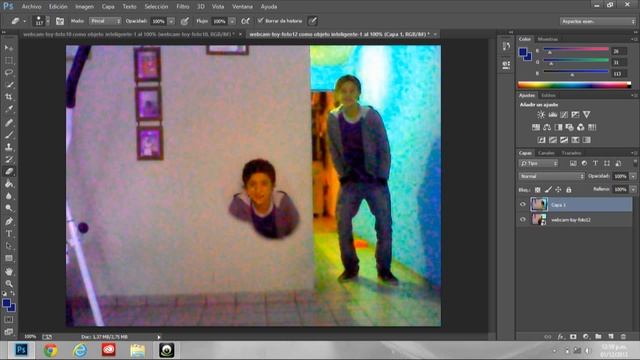640x360 pixels.
Task: Toggle the Borrar de historia checkbox
Action: pyautogui.click(x=260, y=20)
